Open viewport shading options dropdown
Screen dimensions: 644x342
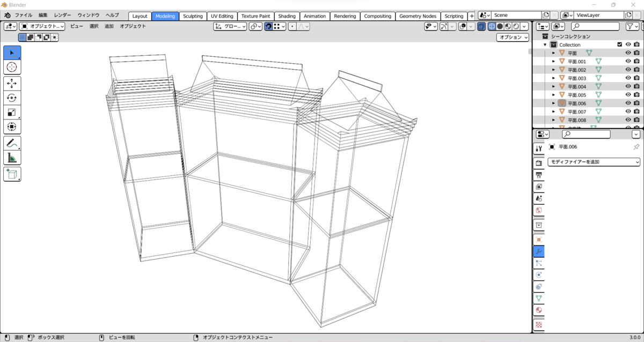tap(525, 26)
